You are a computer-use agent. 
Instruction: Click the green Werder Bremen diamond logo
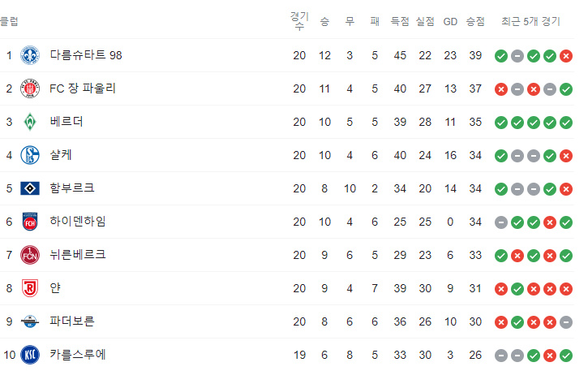30,122
